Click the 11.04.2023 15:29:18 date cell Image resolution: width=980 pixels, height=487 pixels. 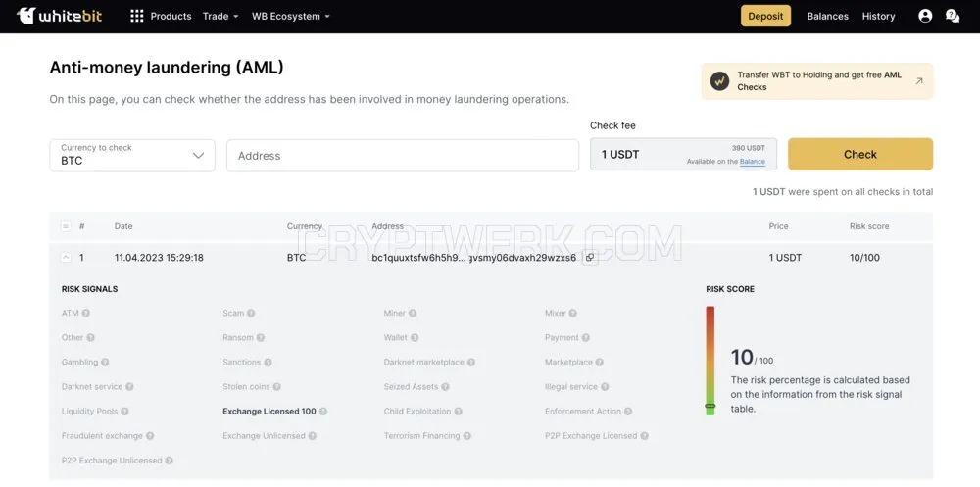159,258
